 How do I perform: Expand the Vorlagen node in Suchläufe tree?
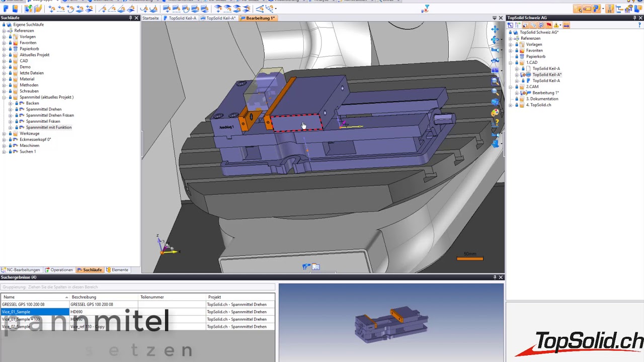tap(4, 37)
